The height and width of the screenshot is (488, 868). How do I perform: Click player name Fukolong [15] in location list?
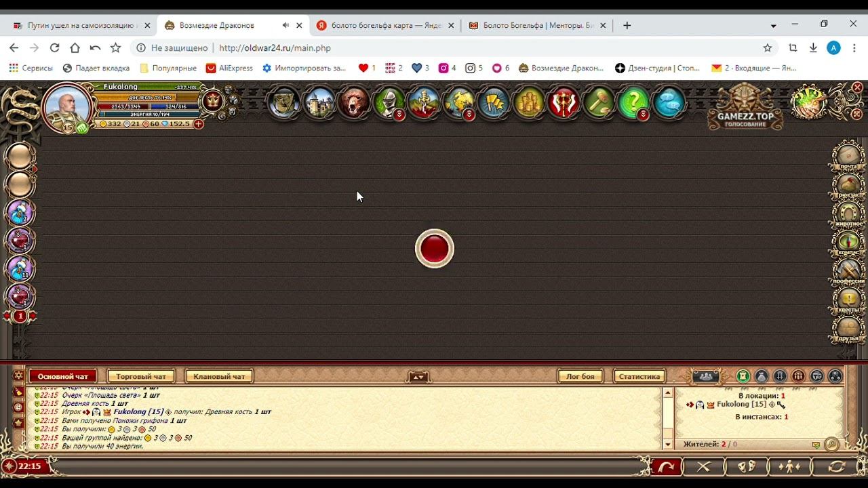click(741, 405)
